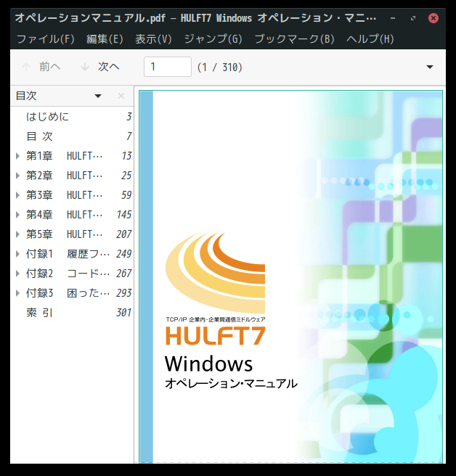Expand 付録3 outline entry
The image size is (456, 476).
click(x=17, y=293)
